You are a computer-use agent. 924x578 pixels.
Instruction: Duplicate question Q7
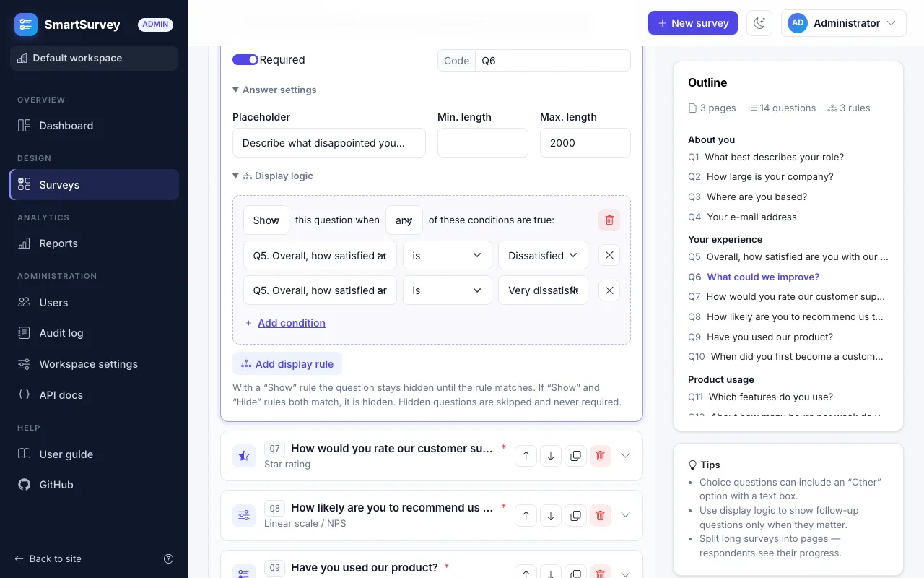point(575,456)
